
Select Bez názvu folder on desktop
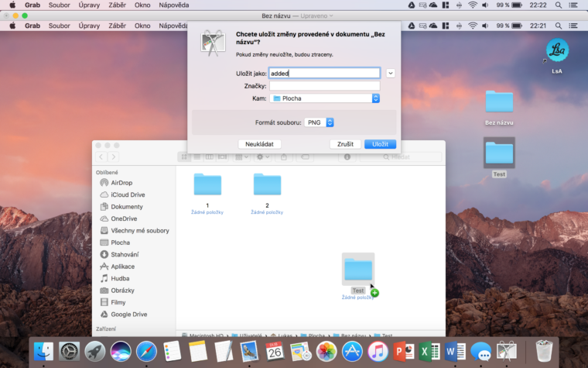[x=499, y=108]
